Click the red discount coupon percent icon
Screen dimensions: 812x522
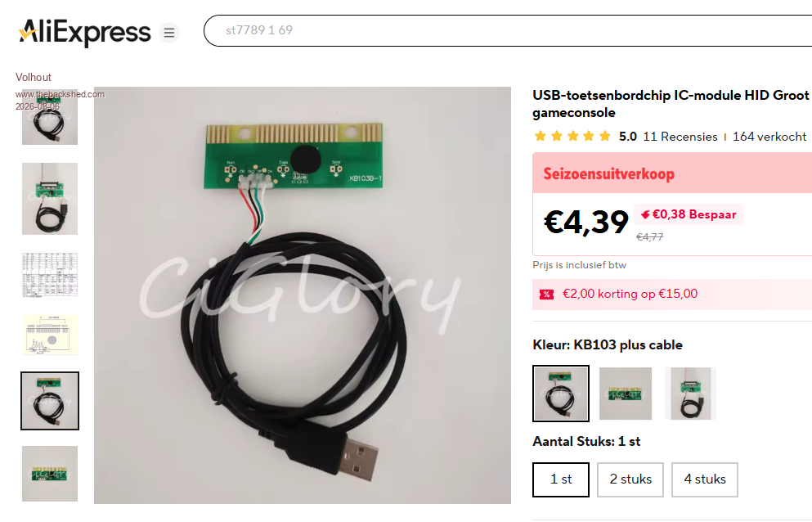coord(546,295)
